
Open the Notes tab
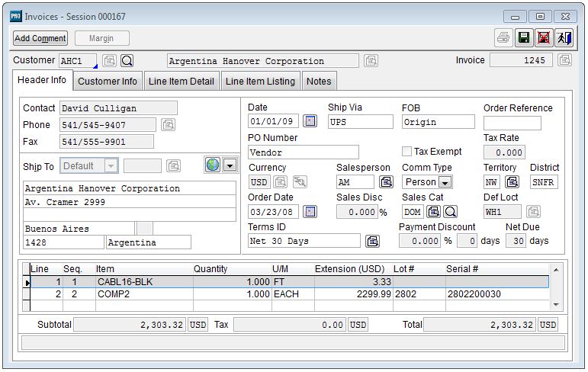pyautogui.click(x=319, y=82)
